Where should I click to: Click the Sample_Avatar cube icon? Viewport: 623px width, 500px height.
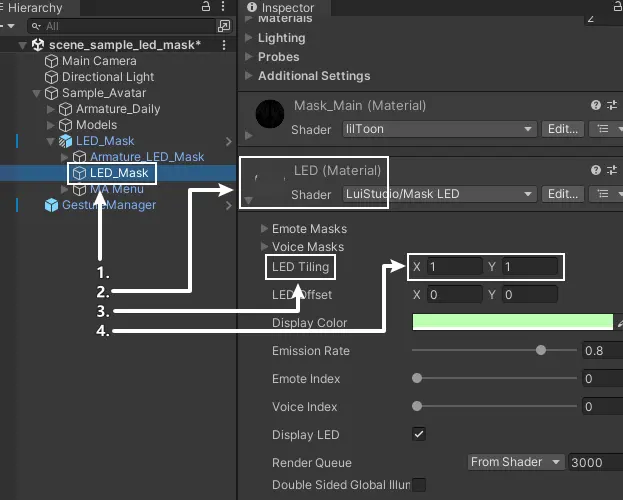point(51,93)
